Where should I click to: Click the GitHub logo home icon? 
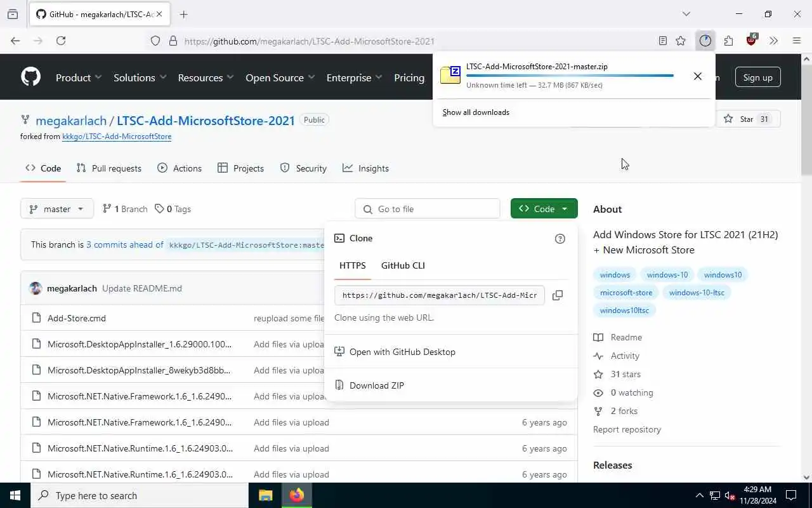(x=30, y=77)
